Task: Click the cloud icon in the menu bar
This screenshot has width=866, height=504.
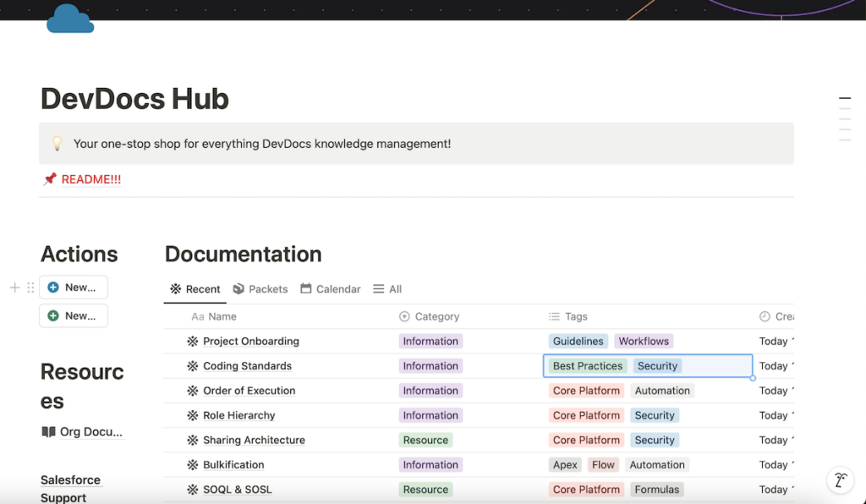Action: pos(70,18)
